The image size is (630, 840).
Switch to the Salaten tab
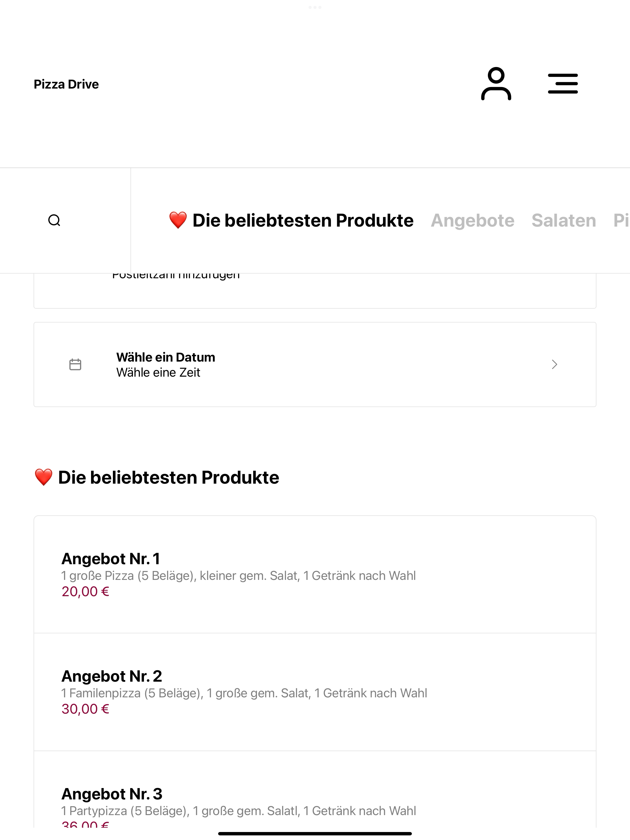pos(564,220)
